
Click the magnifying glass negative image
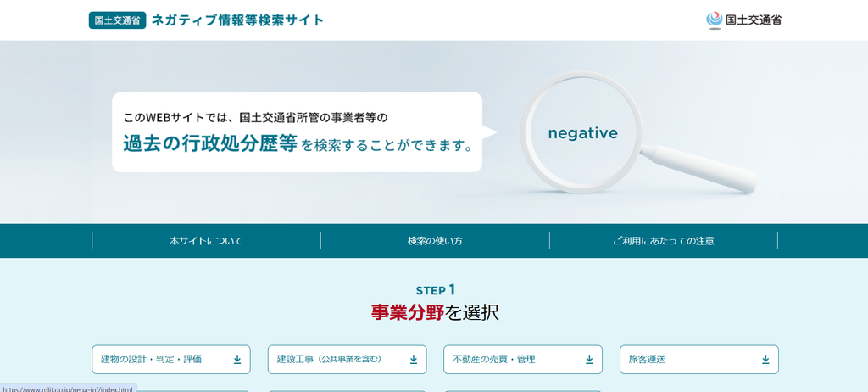click(x=637, y=132)
